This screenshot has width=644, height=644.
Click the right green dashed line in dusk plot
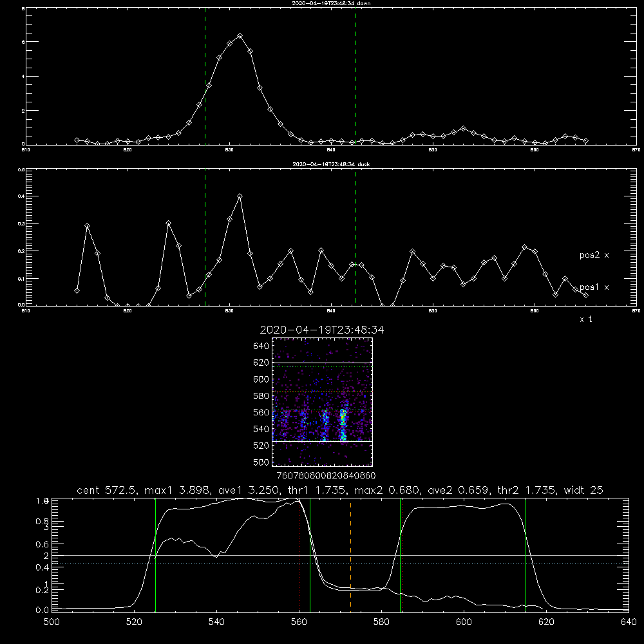click(355, 238)
